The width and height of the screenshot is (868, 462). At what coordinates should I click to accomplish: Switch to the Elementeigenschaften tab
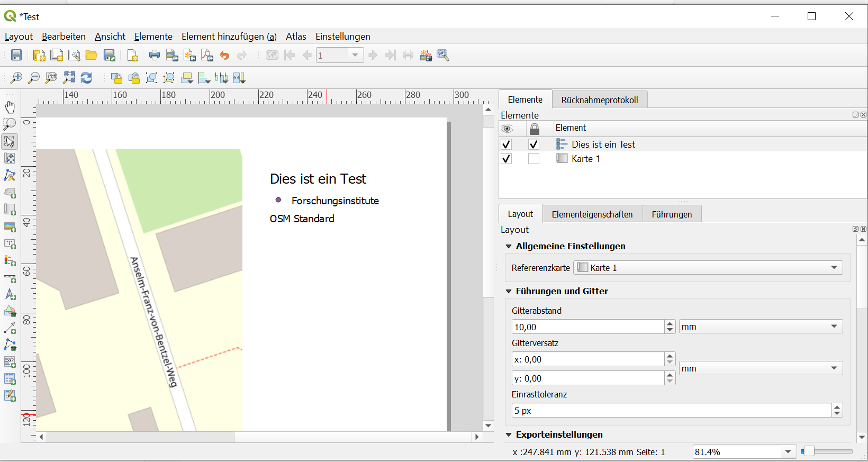592,214
